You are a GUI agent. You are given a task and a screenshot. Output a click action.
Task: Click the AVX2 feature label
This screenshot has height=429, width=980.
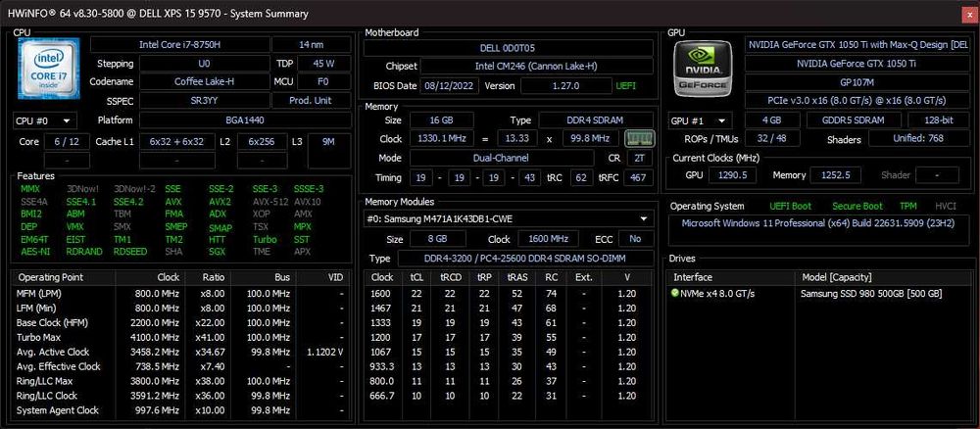click(220, 202)
